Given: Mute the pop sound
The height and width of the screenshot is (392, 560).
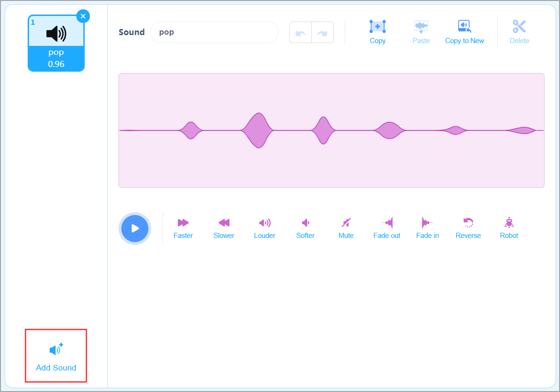Looking at the screenshot, I should [346, 228].
